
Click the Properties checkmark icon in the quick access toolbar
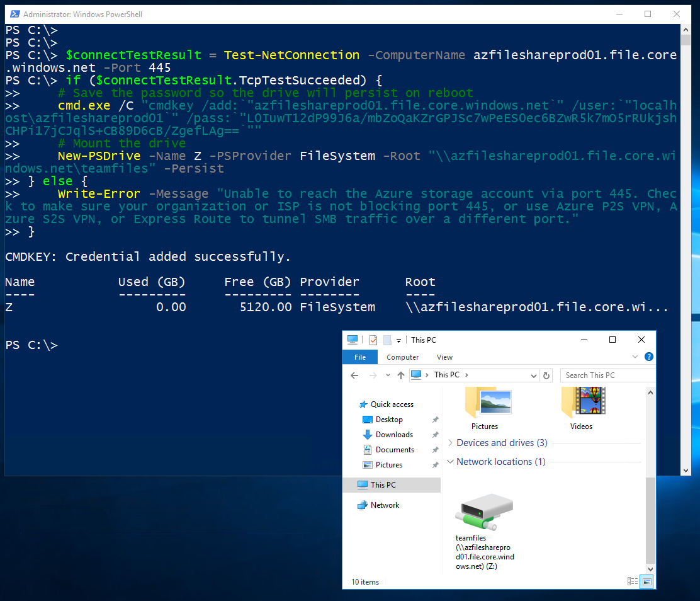click(373, 340)
